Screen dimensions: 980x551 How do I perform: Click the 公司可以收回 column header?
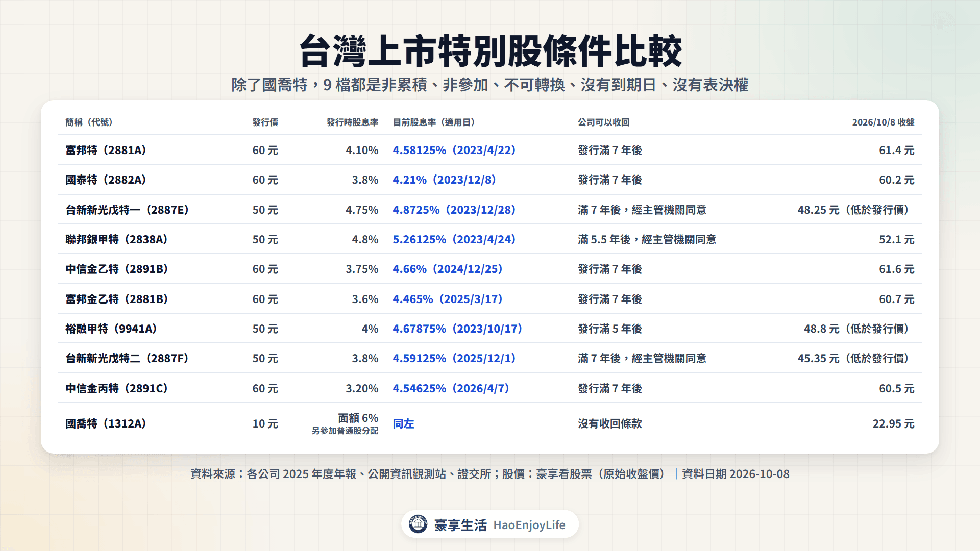click(x=603, y=122)
